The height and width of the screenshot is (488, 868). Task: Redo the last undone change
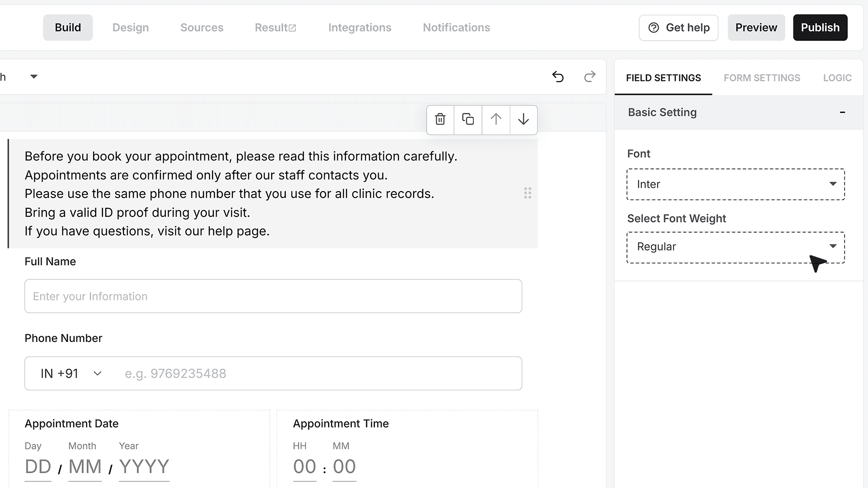(590, 77)
